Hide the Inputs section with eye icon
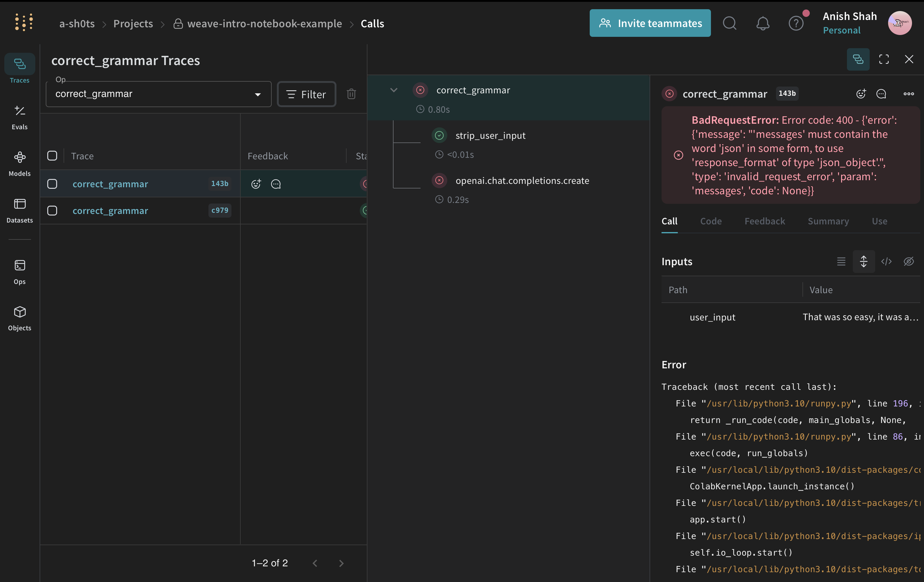This screenshot has height=582, width=924. click(908, 261)
